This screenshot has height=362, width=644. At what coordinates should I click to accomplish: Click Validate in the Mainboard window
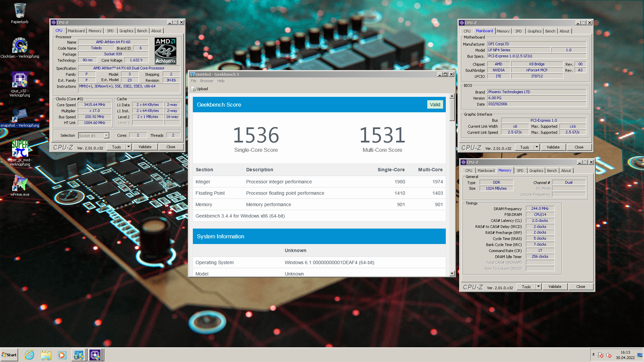pos(553,147)
